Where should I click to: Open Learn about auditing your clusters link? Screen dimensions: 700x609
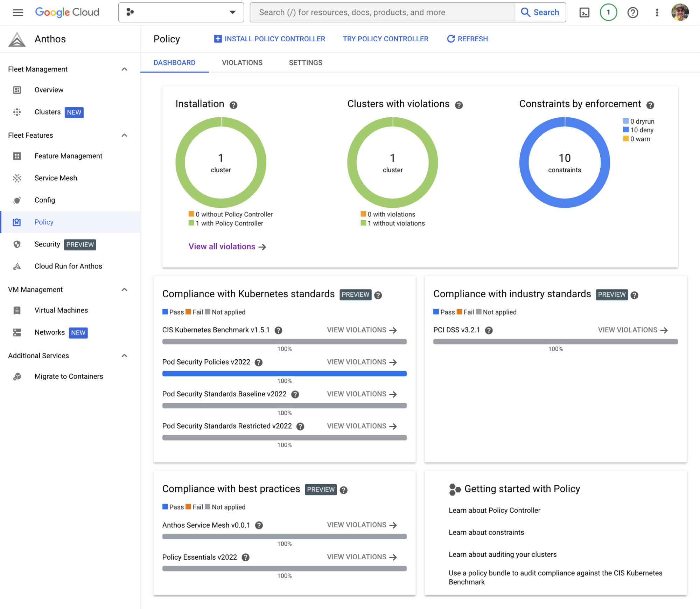tap(502, 555)
